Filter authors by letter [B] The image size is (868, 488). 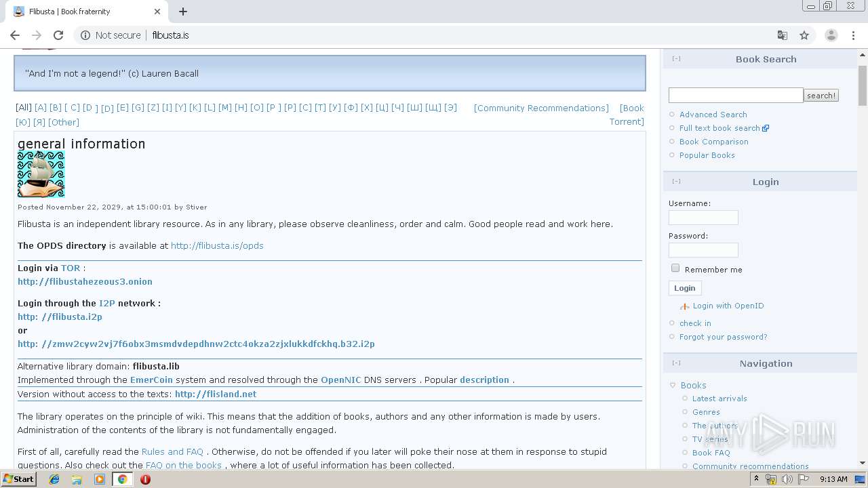(x=56, y=108)
